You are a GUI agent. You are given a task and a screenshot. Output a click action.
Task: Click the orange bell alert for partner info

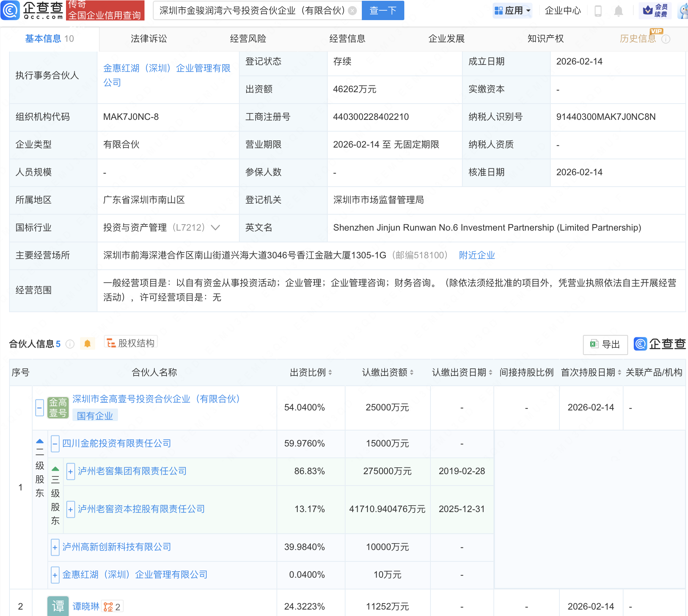tap(87, 344)
